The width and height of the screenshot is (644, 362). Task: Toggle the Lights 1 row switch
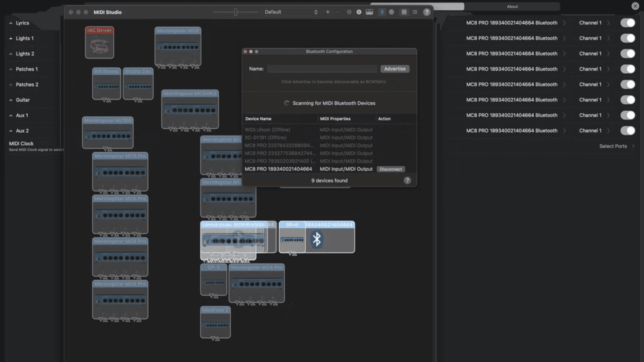click(x=627, y=38)
